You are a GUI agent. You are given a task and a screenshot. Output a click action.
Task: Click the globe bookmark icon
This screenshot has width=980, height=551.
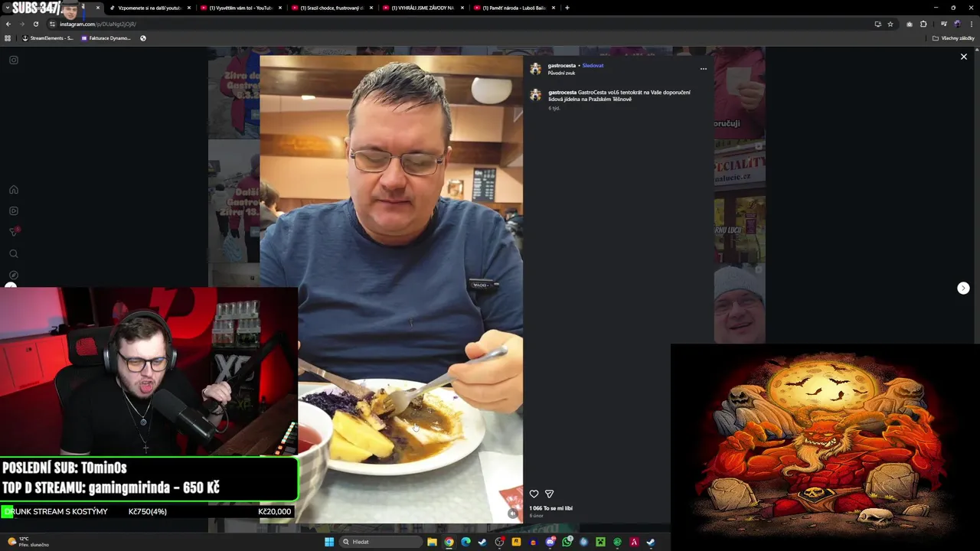click(143, 38)
